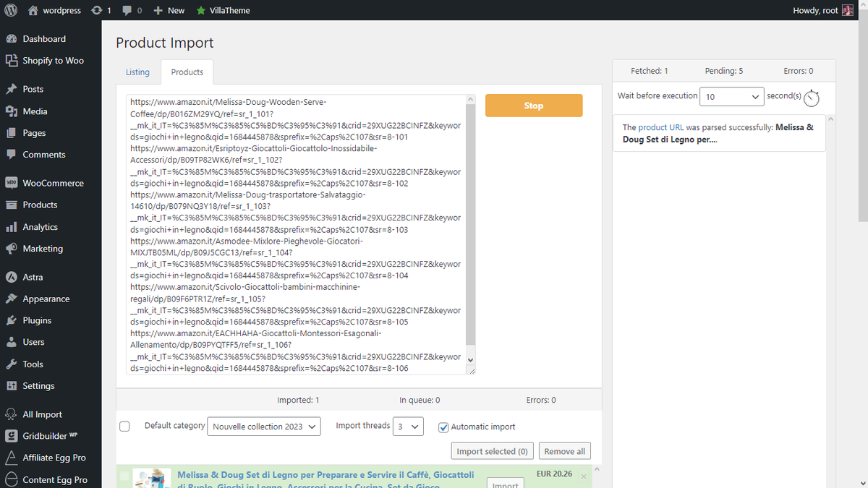Viewport: 868px width, 488px height.
Task: Click the stopwatch timer icon
Action: [812, 98]
